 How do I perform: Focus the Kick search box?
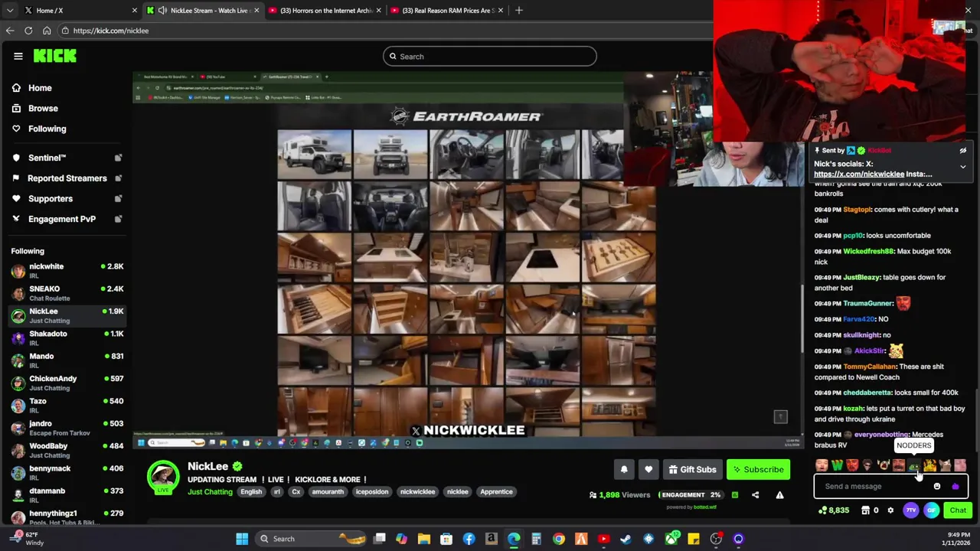click(490, 56)
